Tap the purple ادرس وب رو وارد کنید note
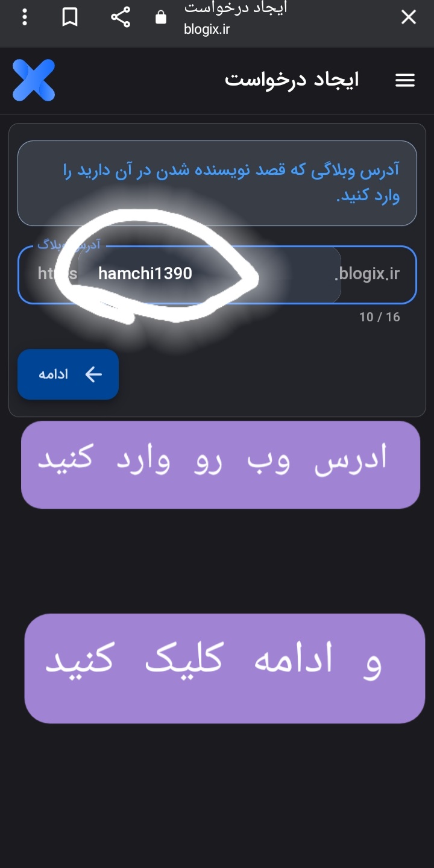434x868 pixels. point(221,465)
